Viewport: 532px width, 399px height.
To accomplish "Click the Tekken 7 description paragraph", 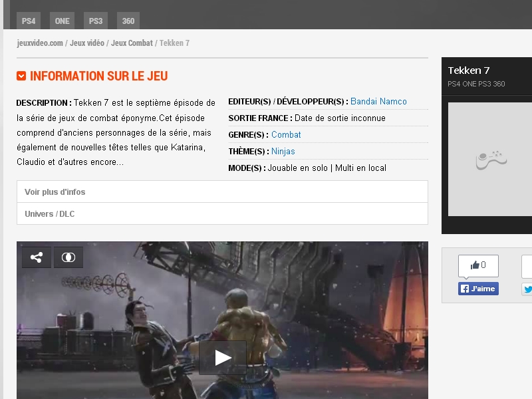I will [x=116, y=132].
